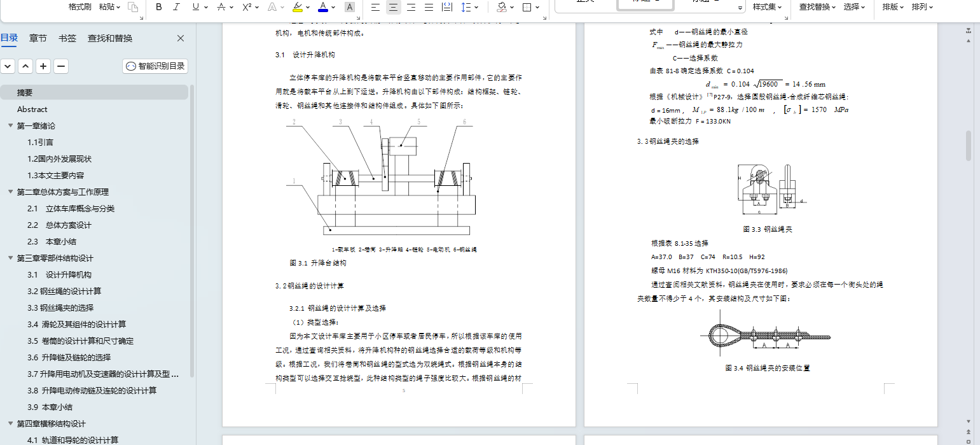The height and width of the screenshot is (445, 980).
Task: Expand all outline levels down arrow
Action: point(8,66)
